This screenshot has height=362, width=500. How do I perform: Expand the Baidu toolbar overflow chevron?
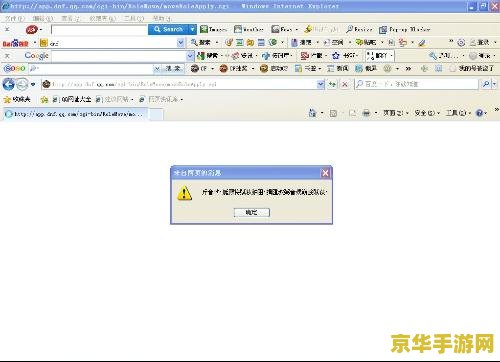point(451,41)
